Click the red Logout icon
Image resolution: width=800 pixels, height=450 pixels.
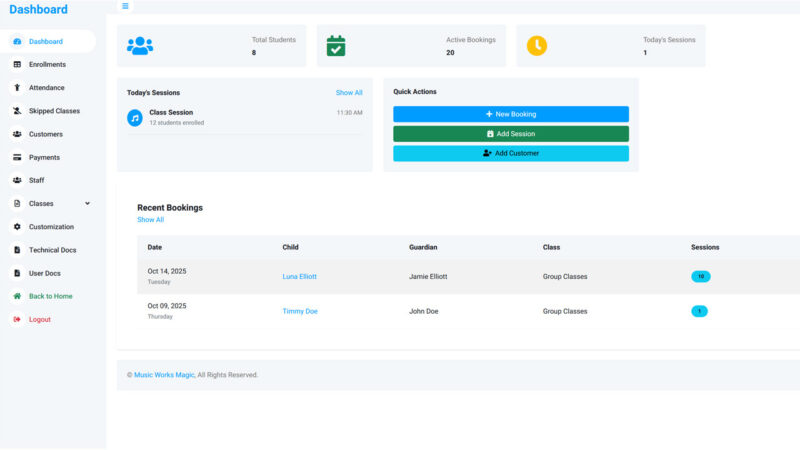(x=17, y=320)
